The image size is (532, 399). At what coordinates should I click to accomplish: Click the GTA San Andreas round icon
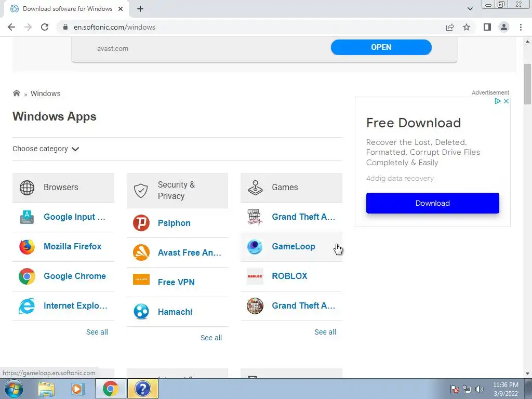coord(255,305)
